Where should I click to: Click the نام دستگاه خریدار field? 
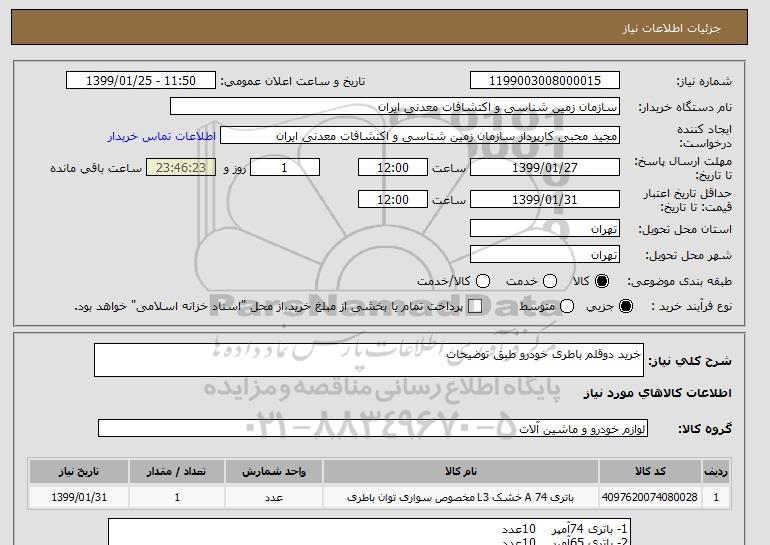(x=395, y=107)
